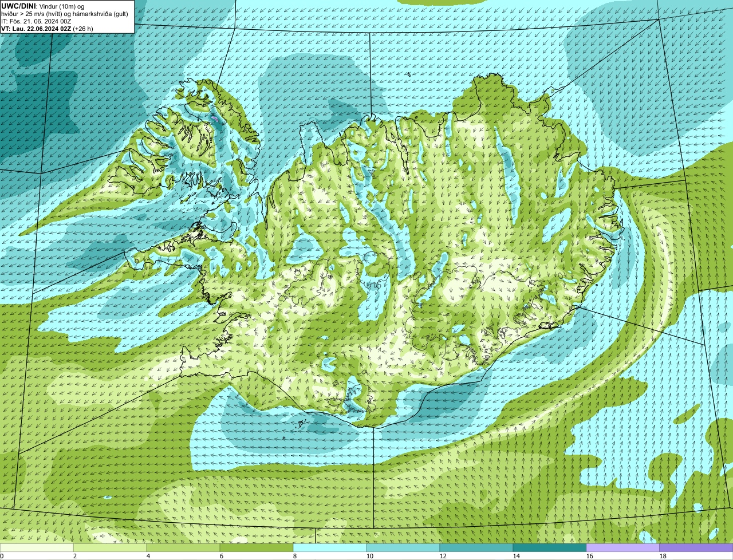Click the 'IT: Fös. 21. 06. 2024 00Z' line
733x560 pixels.
(x=36, y=21)
